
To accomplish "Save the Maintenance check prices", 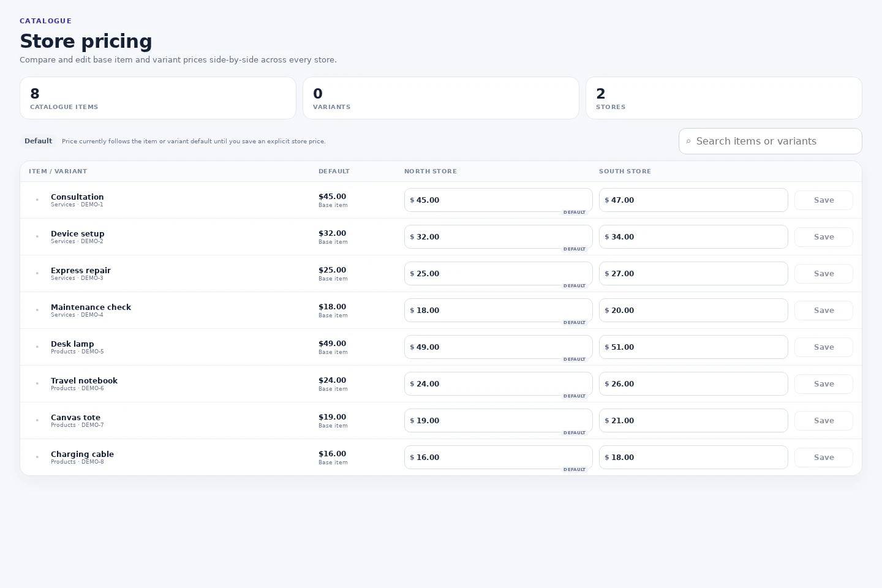I will point(824,311).
